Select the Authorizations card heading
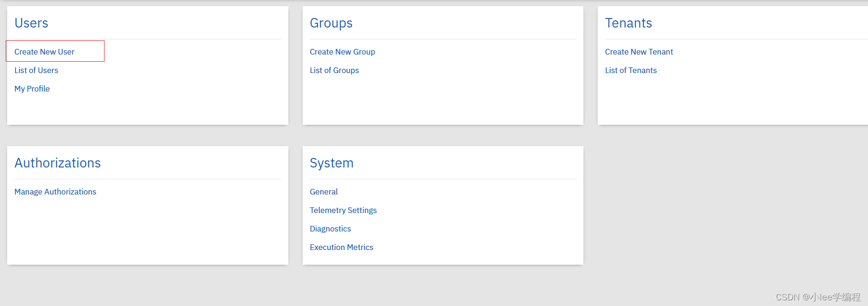 (57, 163)
